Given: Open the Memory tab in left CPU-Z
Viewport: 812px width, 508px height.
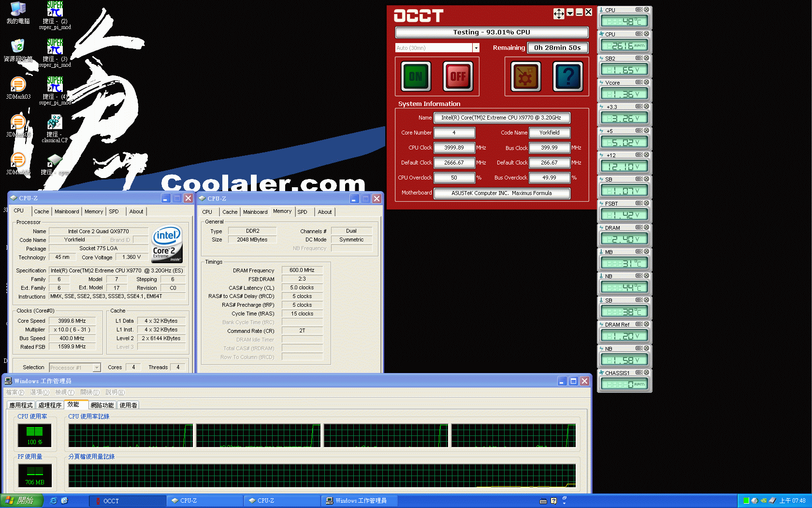Looking at the screenshot, I should 94,211.
